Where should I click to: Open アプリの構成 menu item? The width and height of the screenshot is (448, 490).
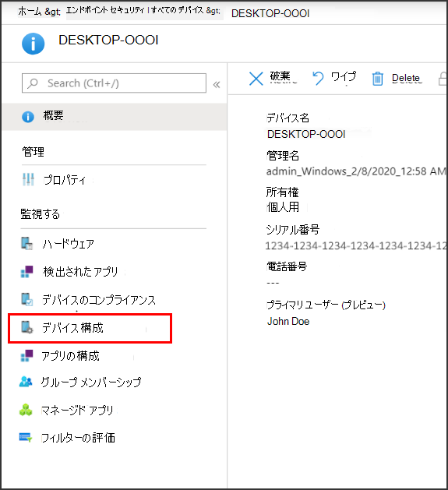71,356
